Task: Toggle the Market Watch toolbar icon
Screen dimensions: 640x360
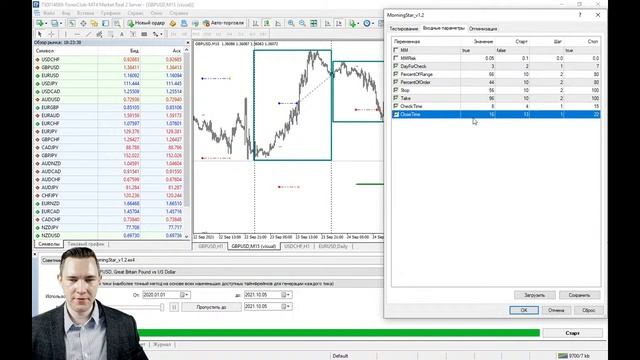Action: click(72, 23)
